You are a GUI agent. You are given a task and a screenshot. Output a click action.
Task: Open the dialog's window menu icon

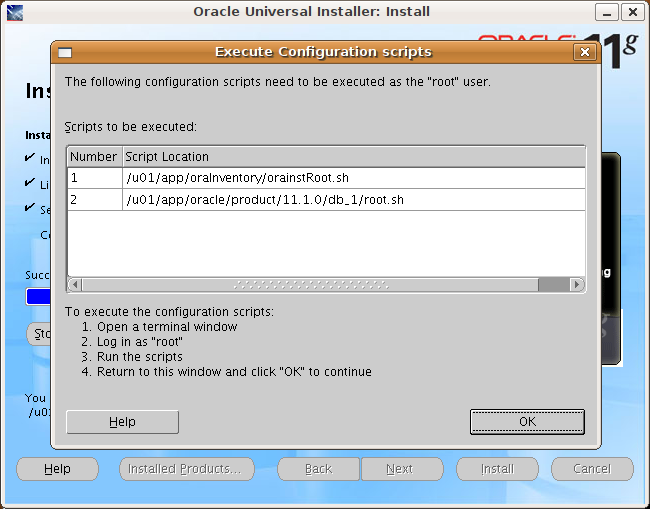click(65, 52)
